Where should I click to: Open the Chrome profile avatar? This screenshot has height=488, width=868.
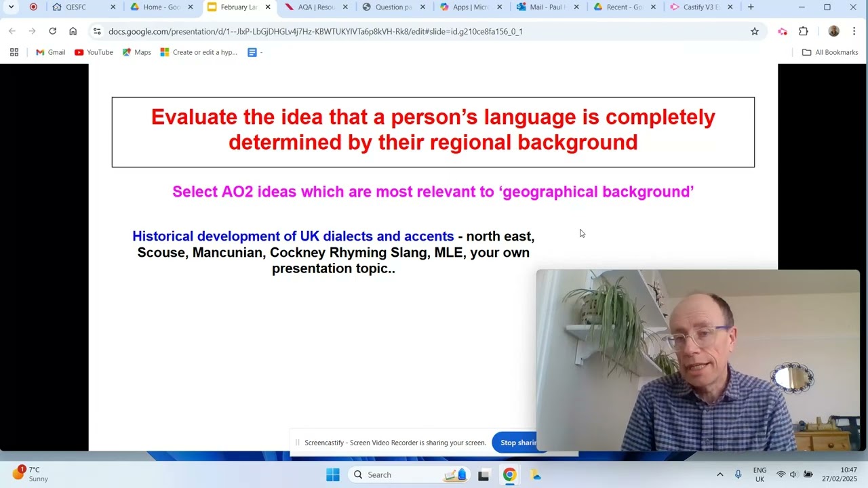click(x=834, y=31)
